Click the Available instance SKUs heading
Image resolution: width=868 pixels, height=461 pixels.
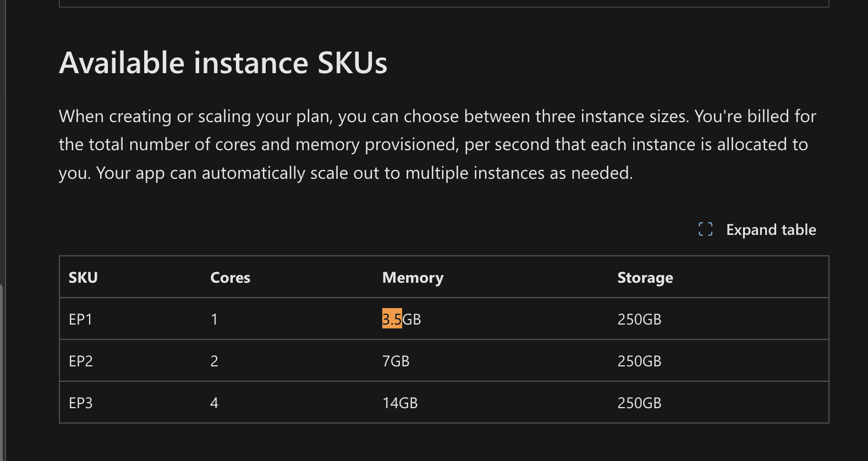pos(223,63)
